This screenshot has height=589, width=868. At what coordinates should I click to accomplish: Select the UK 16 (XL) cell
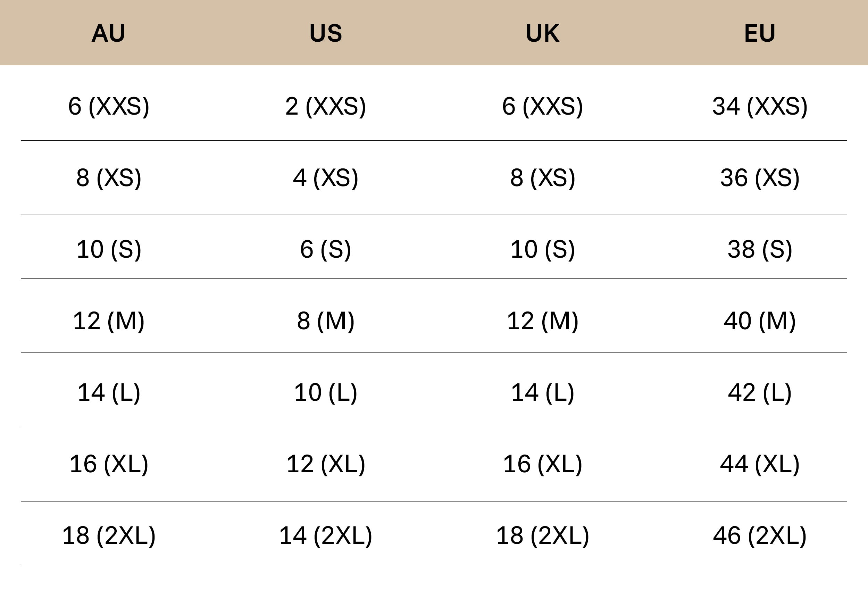coord(542,464)
